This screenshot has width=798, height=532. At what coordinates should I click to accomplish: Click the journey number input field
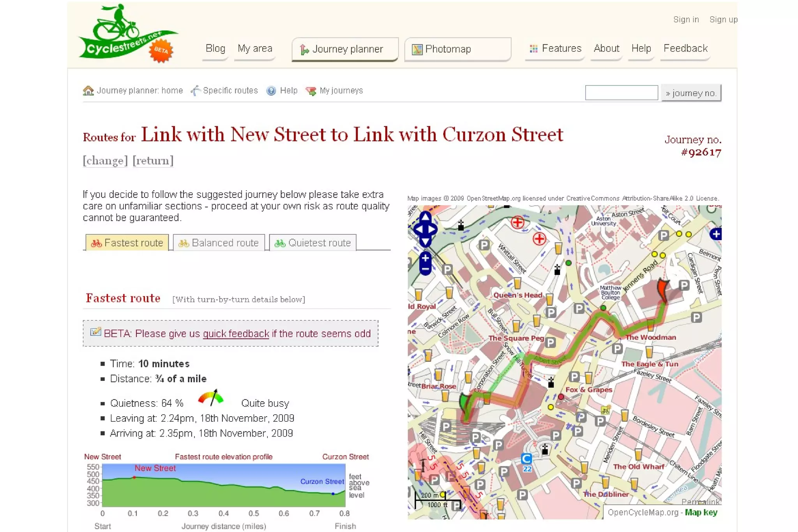click(621, 93)
